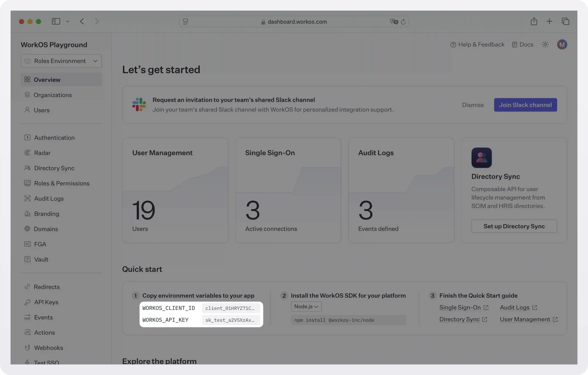The width and height of the screenshot is (588, 375).
Task: Open the User Management card
Action: [175, 190]
